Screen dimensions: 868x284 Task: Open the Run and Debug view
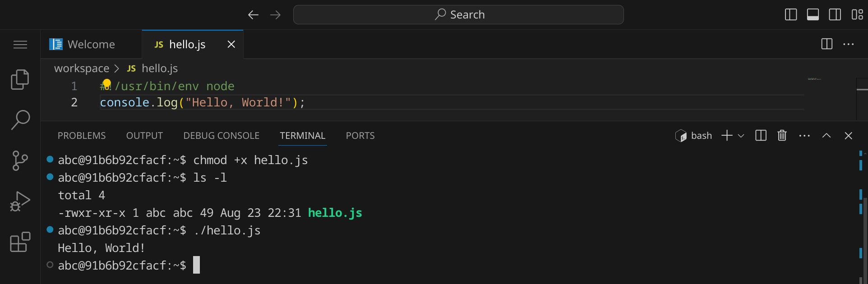(x=20, y=201)
